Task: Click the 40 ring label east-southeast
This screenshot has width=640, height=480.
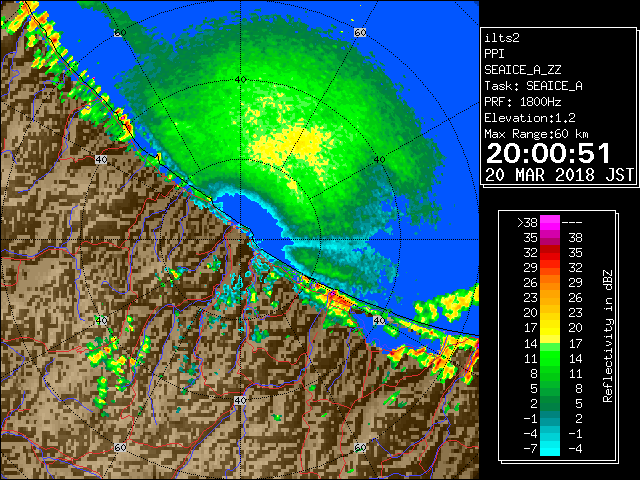Action: [x=380, y=320]
